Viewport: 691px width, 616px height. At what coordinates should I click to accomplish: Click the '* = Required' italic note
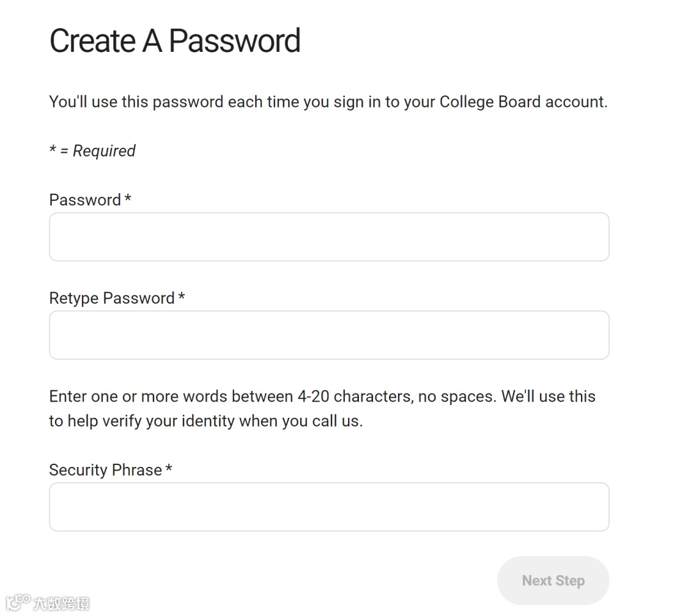coord(93,151)
